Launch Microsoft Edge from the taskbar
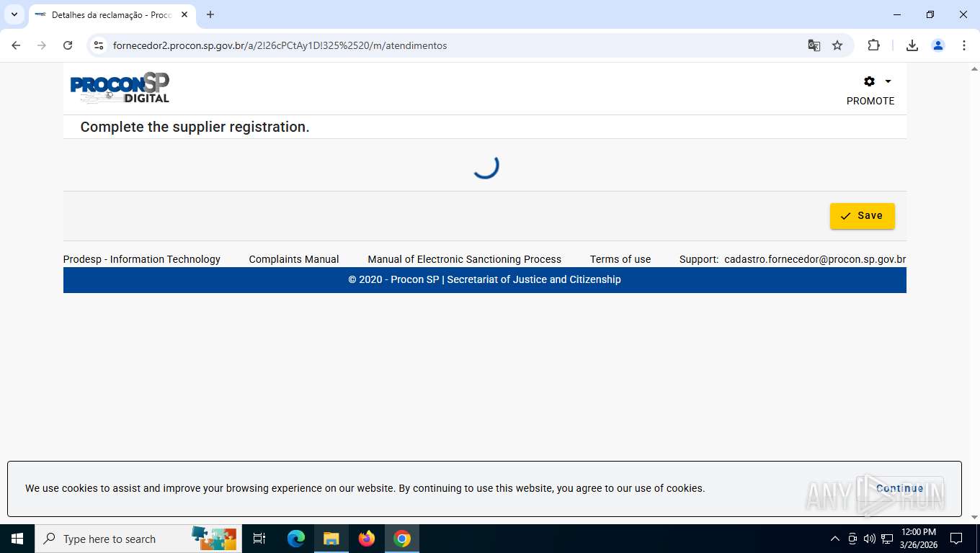 pyautogui.click(x=296, y=539)
